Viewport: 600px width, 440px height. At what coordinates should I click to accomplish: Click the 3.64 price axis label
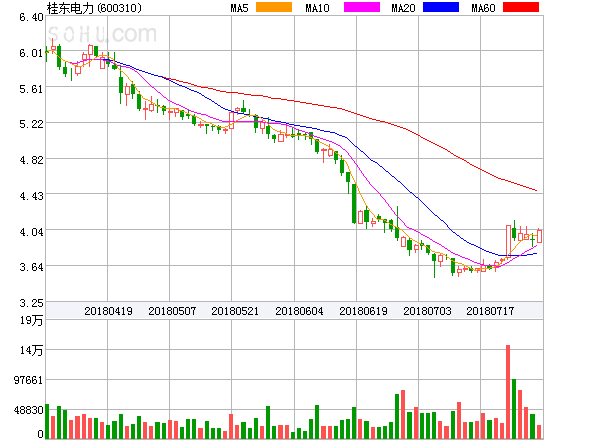(31, 267)
